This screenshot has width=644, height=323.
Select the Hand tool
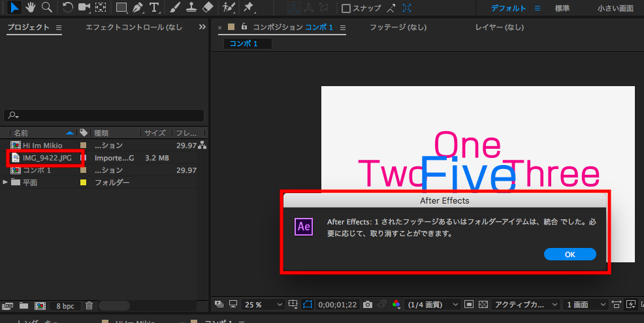31,7
